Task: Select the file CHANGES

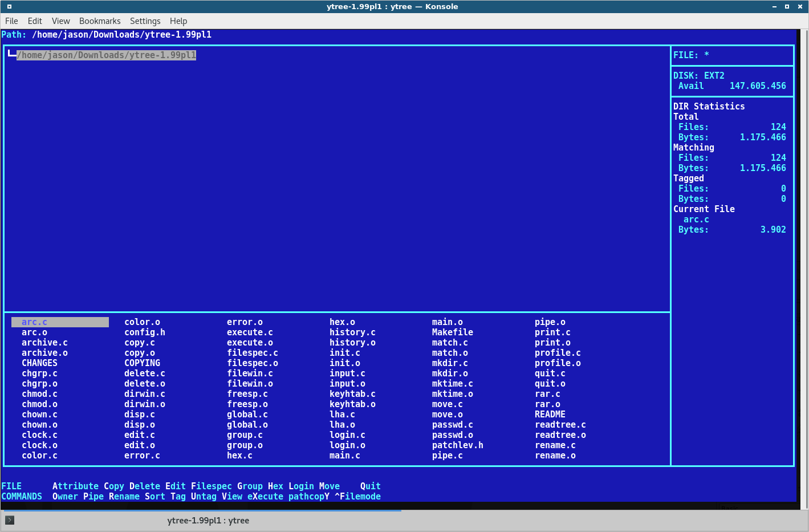Action: click(x=40, y=363)
